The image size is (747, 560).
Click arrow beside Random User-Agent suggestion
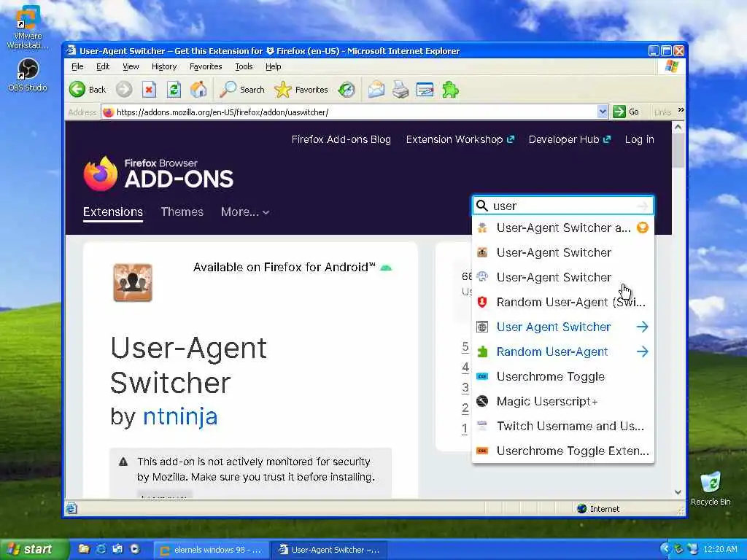(642, 351)
